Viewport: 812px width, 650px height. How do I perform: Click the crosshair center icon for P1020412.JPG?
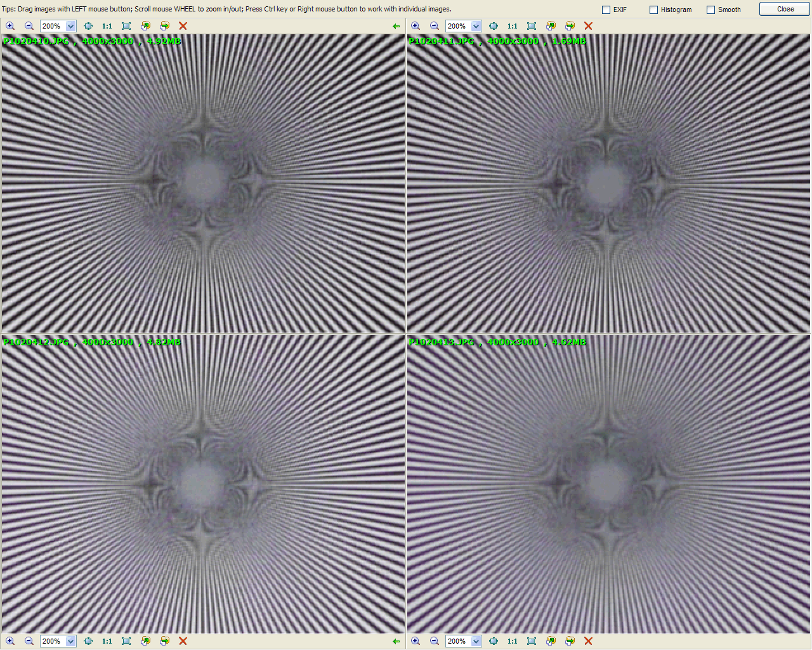click(88, 641)
